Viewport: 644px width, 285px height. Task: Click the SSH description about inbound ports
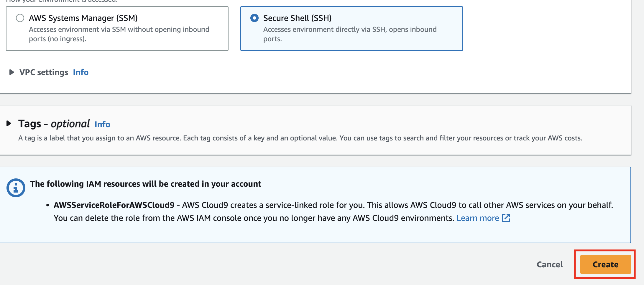pos(350,34)
